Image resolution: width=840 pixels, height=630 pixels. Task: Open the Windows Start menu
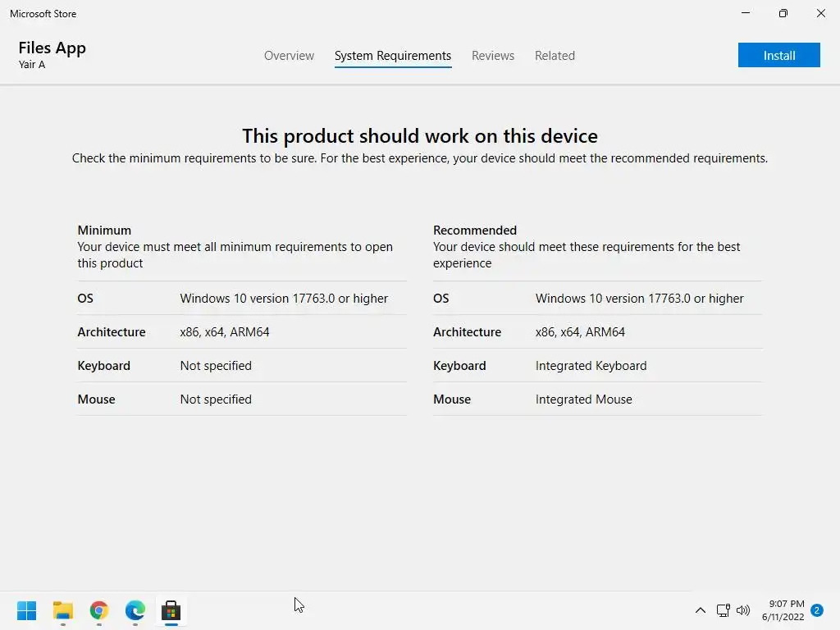tap(26, 610)
